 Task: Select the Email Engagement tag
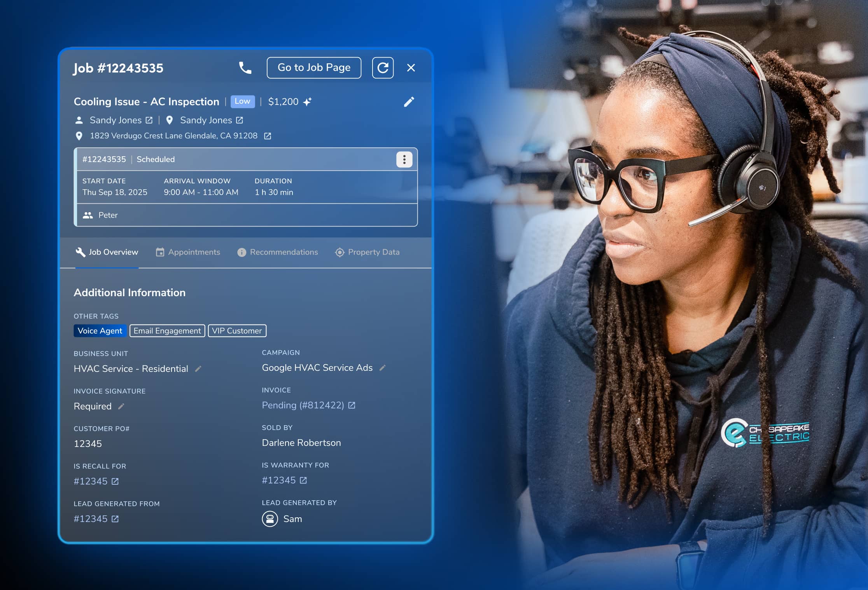click(167, 331)
